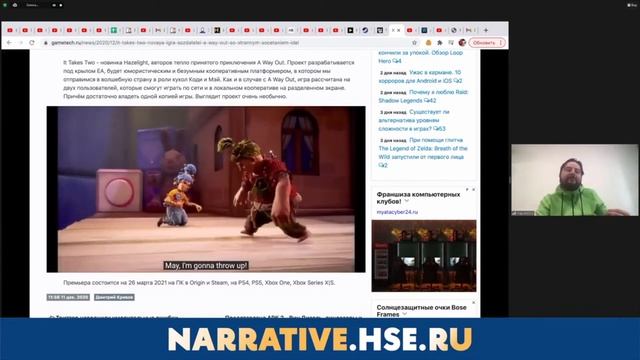Open the 'Существует ли альтернатива уровням сложности' link

[x=414, y=120]
